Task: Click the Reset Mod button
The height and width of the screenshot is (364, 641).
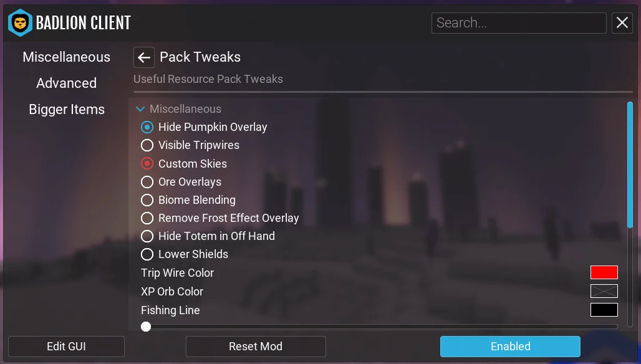Action: point(256,347)
